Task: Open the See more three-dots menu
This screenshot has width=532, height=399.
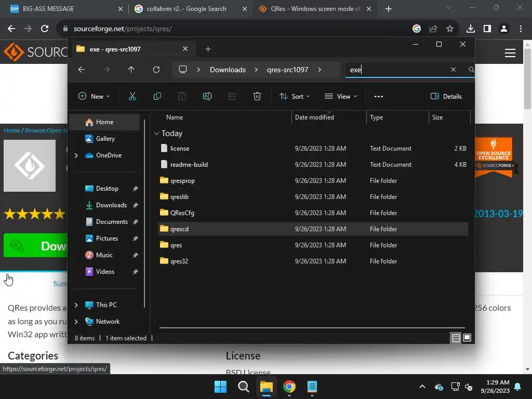Action: (379, 96)
